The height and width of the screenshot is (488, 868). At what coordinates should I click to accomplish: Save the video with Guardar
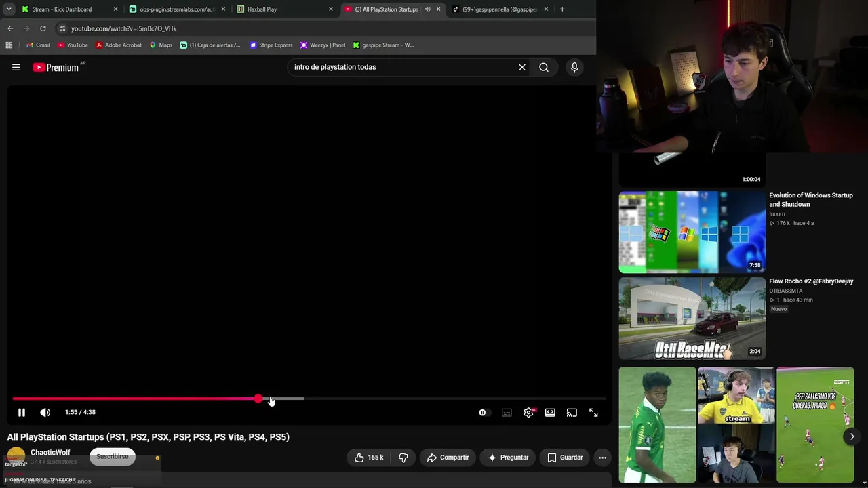click(x=565, y=457)
